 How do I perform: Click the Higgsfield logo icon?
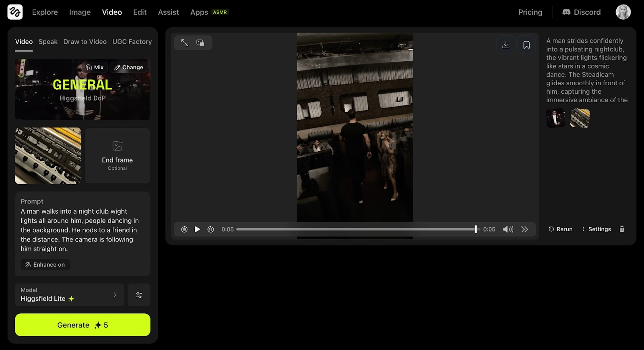tap(15, 12)
